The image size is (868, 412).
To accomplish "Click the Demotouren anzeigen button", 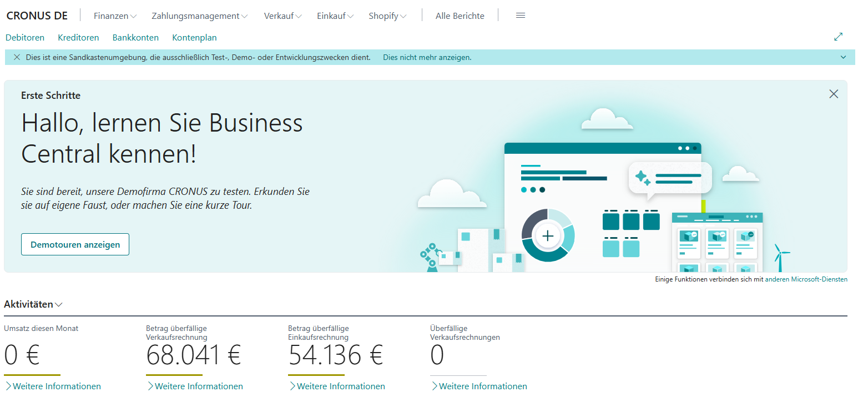I will click(x=75, y=244).
